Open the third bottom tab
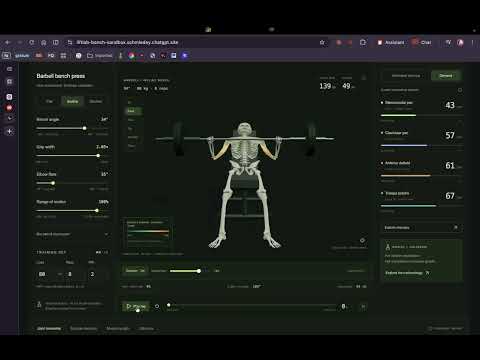Image resolution: width=480 pixels, height=360 pixels. tap(118, 329)
